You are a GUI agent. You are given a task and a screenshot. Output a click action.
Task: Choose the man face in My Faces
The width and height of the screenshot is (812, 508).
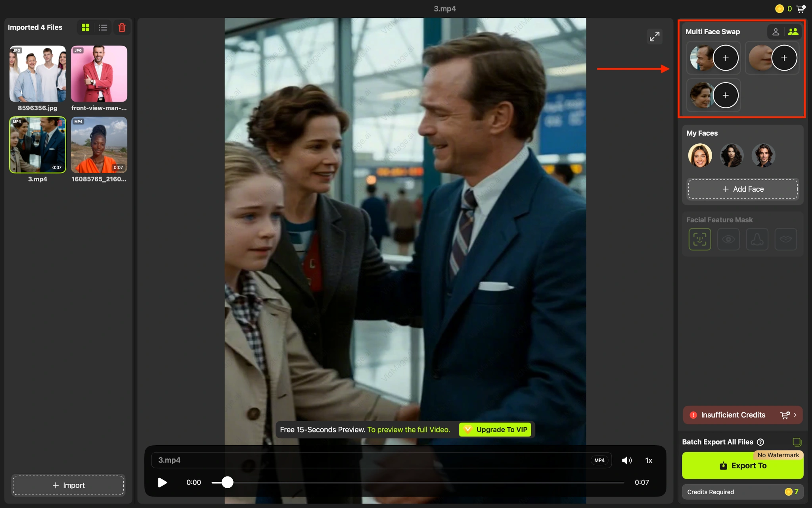[763, 155]
